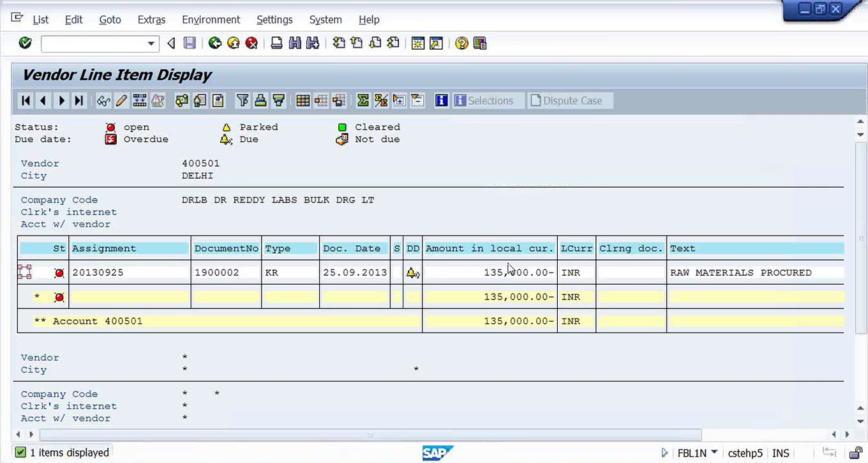Viewport: 868px width, 463px height.
Task: Open the System menu
Action: [325, 20]
